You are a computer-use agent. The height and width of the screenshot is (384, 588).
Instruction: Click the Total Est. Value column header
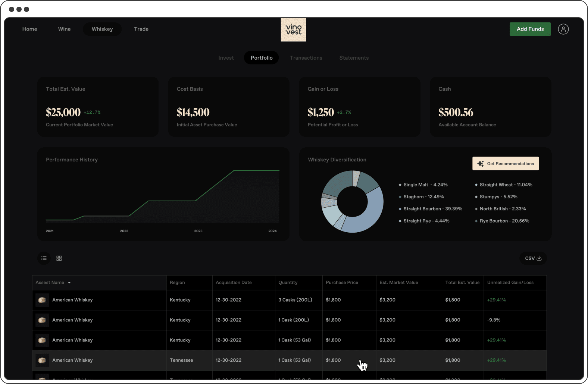(x=462, y=283)
